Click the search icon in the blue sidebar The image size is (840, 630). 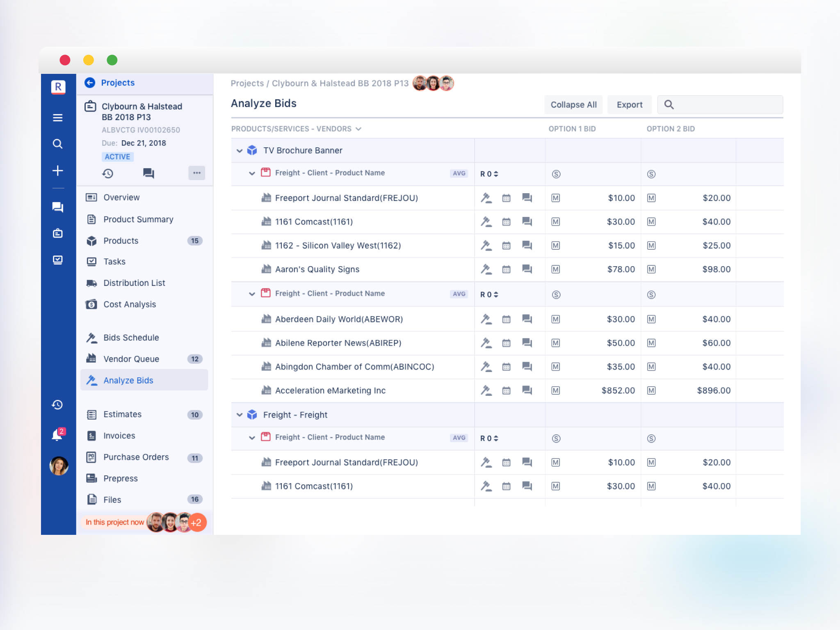[x=58, y=144]
